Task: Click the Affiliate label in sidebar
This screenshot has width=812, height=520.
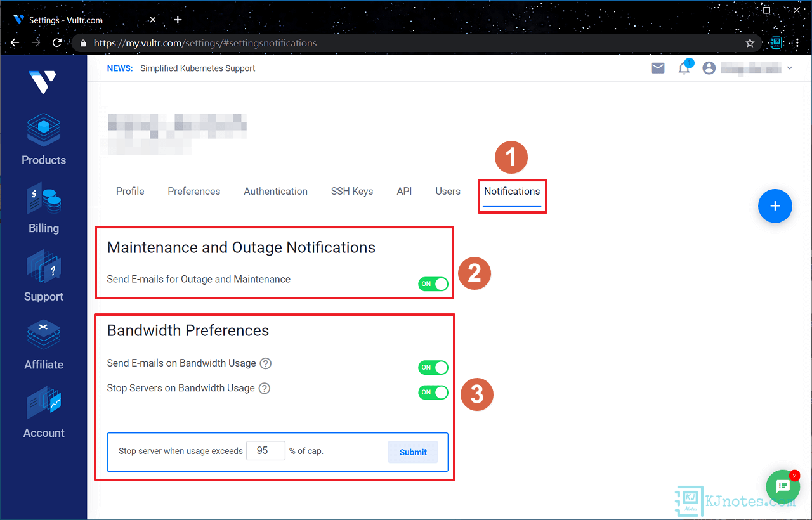Action: [44, 365]
